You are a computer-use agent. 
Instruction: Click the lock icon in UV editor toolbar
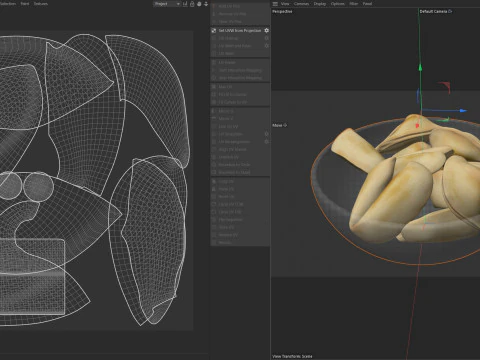(x=192, y=4)
